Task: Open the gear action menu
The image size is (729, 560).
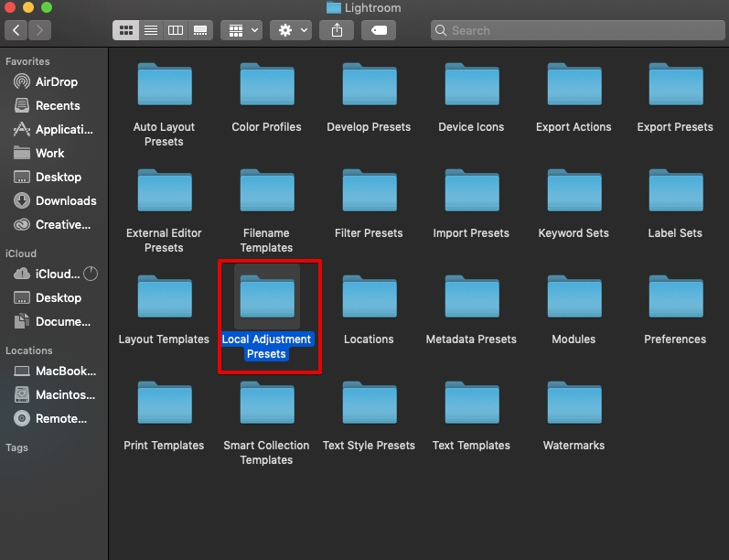Action: [x=291, y=30]
